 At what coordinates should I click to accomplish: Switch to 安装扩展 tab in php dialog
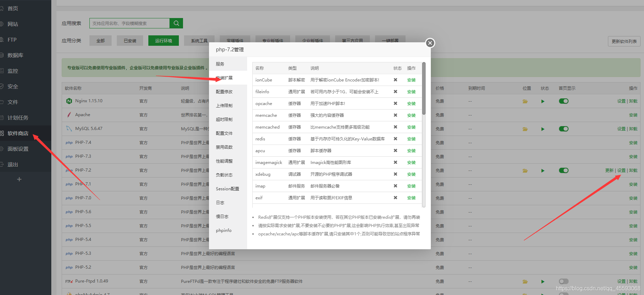click(x=228, y=78)
